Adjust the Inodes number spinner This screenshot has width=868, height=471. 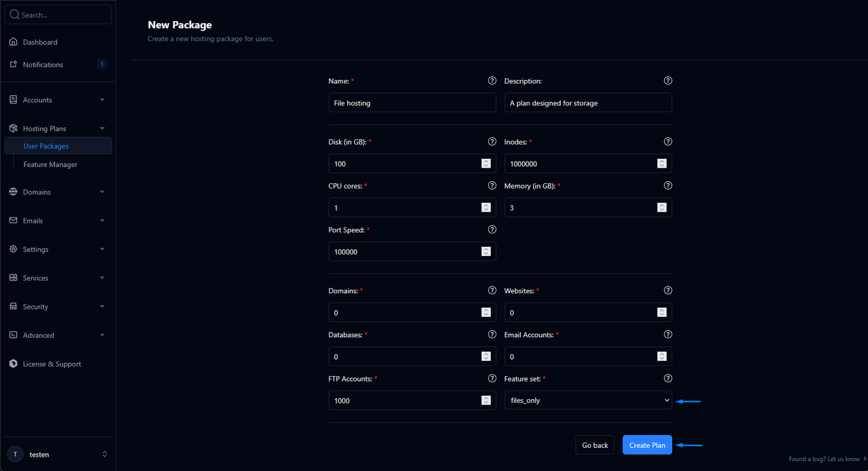click(x=662, y=164)
